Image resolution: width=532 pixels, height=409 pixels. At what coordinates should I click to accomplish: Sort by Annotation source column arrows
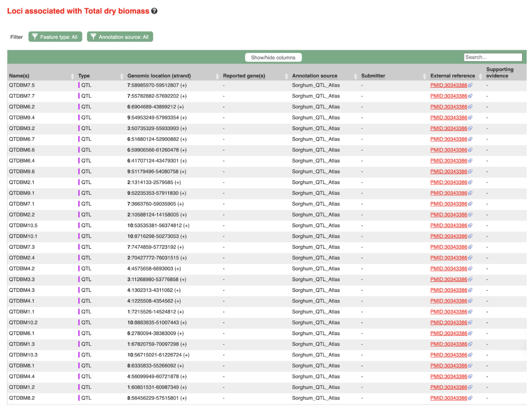pyautogui.click(x=356, y=76)
